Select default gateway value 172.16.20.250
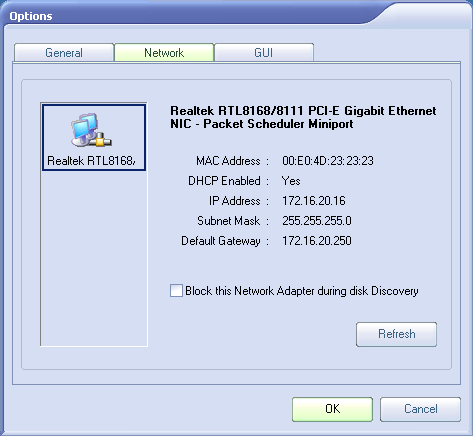The image size is (473, 436). [x=317, y=241]
